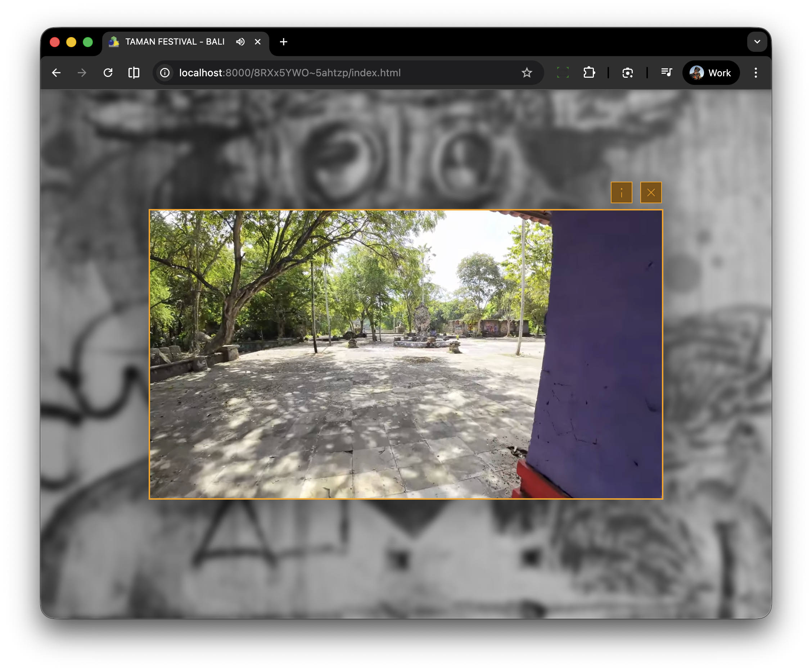Click the green fullscreen capture extension icon
The image size is (812, 672).
(x=563, y=73)
